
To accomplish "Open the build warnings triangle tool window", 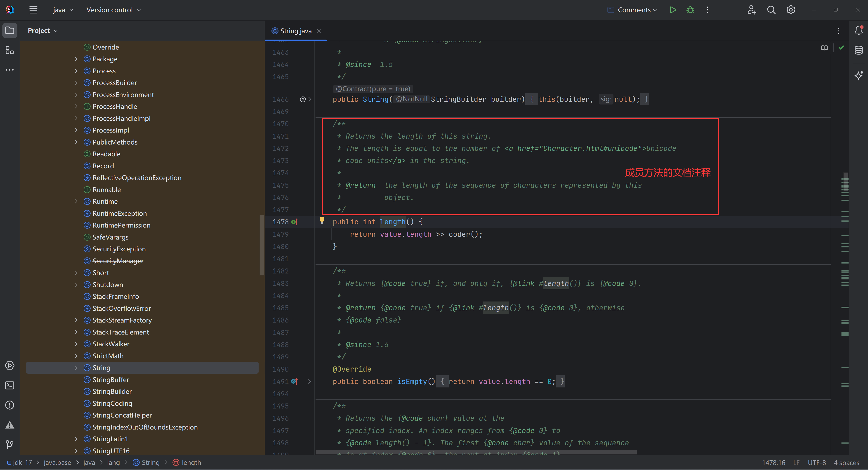I will point(10,425).
